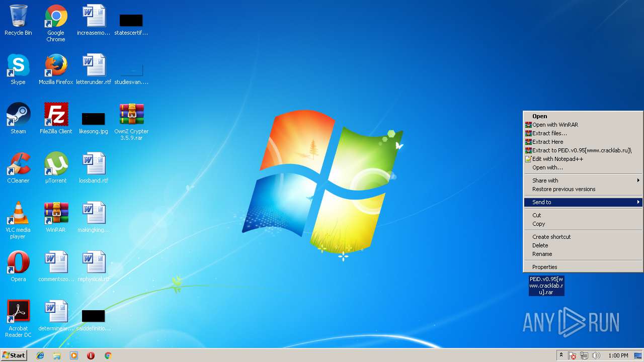Expand the Share with submenu
Image resolution: width=644 pixels, height=362 pixels.
point(583,180)
